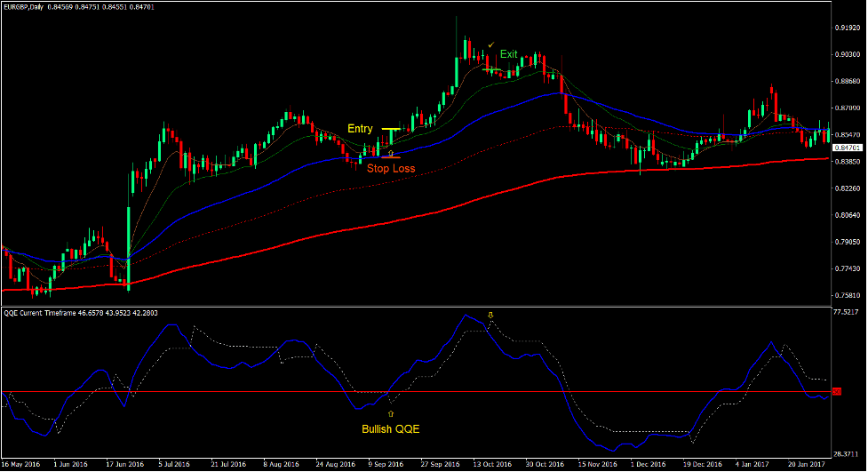Select the short horizontal Exit line marker
The width and height of the screenshot is (868, 472).
[x=493, y=68]
